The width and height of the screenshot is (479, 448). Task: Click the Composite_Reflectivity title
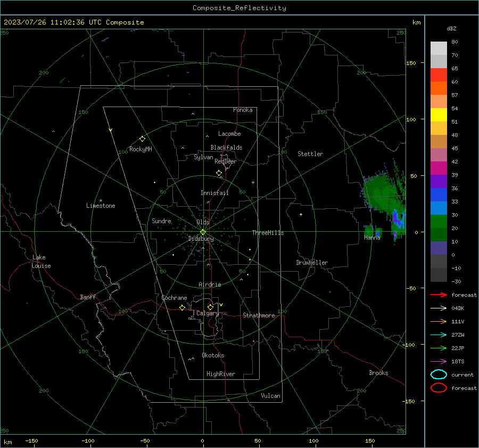(x=239, y=8)
